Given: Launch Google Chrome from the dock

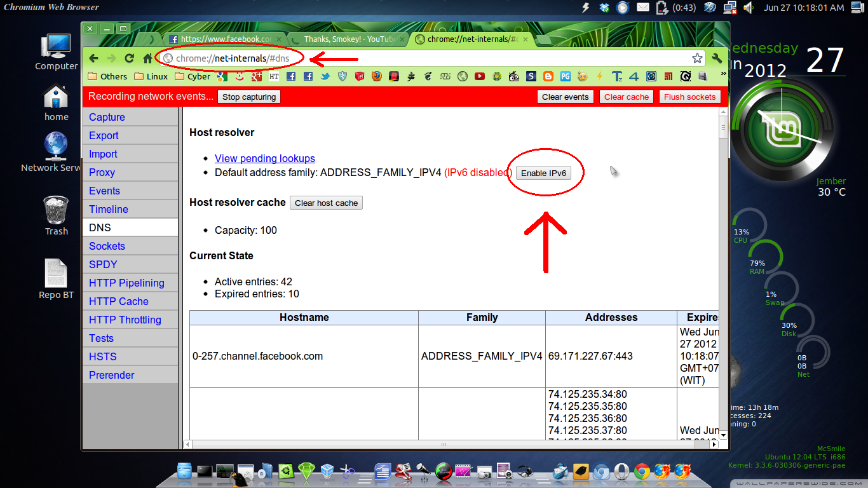Looking at the screenshot, I should tap(641, 471).
